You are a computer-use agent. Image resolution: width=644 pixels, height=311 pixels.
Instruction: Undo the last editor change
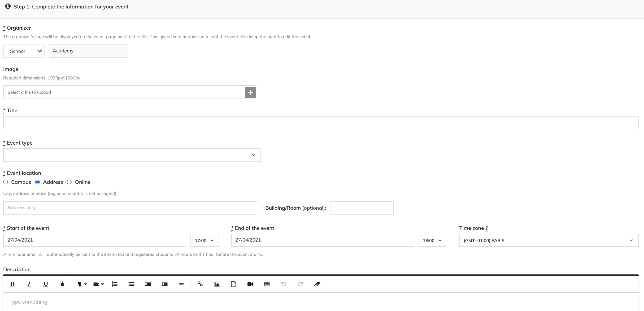[284, 284]
